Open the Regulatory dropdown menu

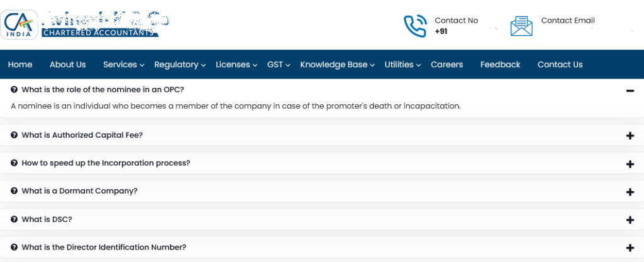(180, 65)
